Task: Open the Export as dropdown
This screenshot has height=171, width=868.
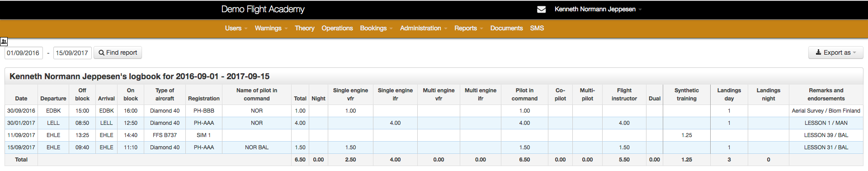Action: click(835, 52)
